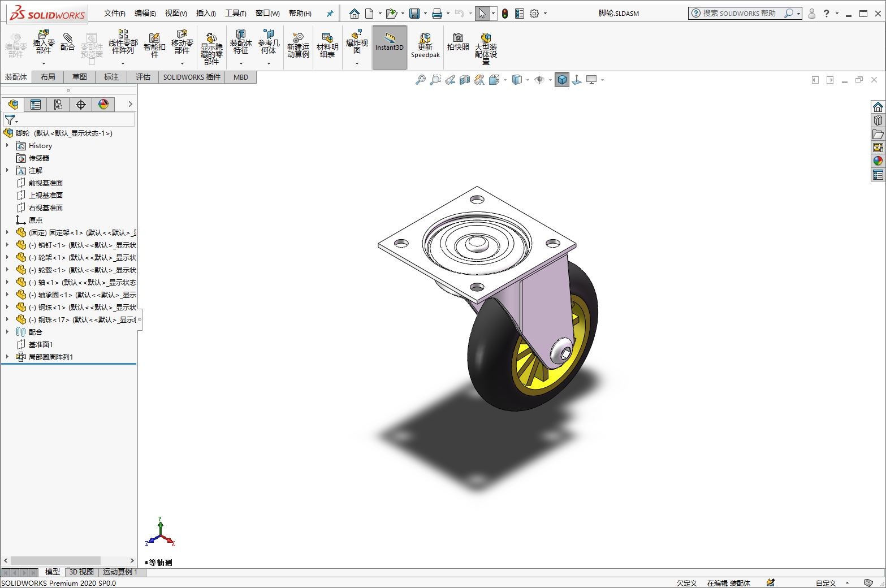This screenshot has width=886, height=588.
Task: Select the PropertyManager tab icon
Action: click(x=36, y=105)
